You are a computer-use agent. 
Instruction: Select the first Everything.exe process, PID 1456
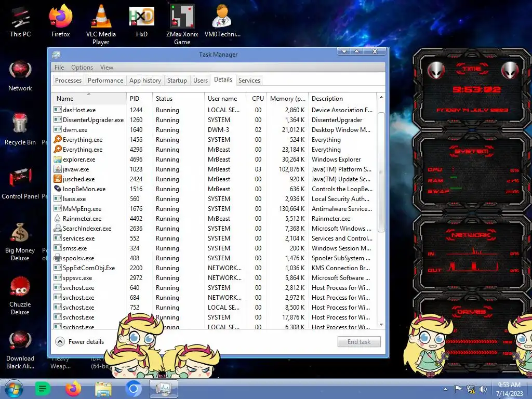point(214,139)
